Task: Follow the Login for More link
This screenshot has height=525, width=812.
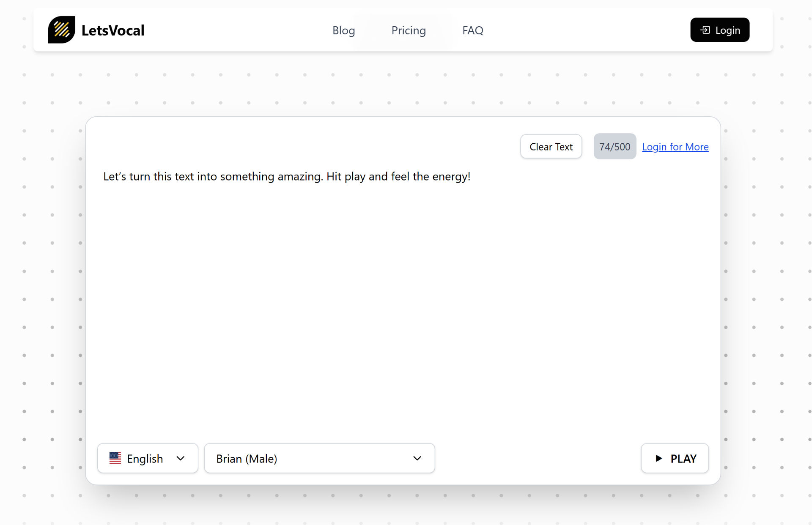Action: (x=675, y=147)
